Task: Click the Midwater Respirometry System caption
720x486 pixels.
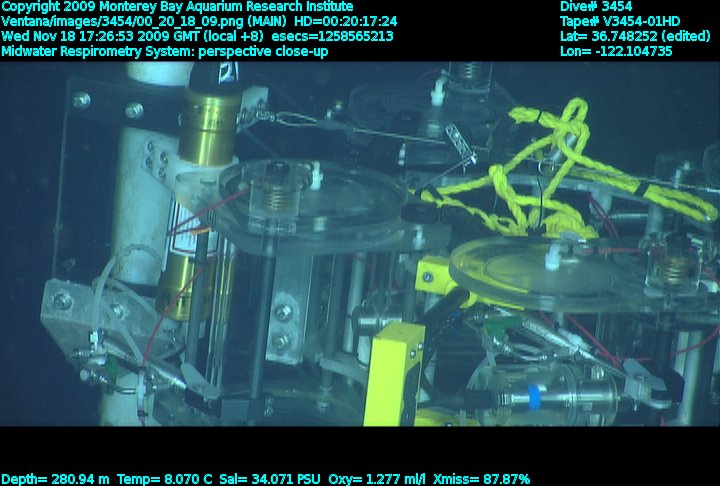Action: 165,51
